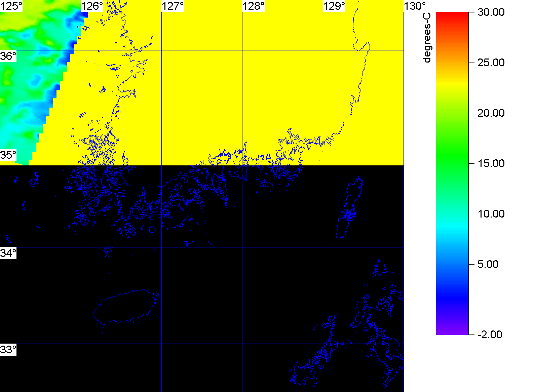This screenshot has width=535, height=392.
Task: Click the 25.00 color scale tick label
Action: pos(491,63)
